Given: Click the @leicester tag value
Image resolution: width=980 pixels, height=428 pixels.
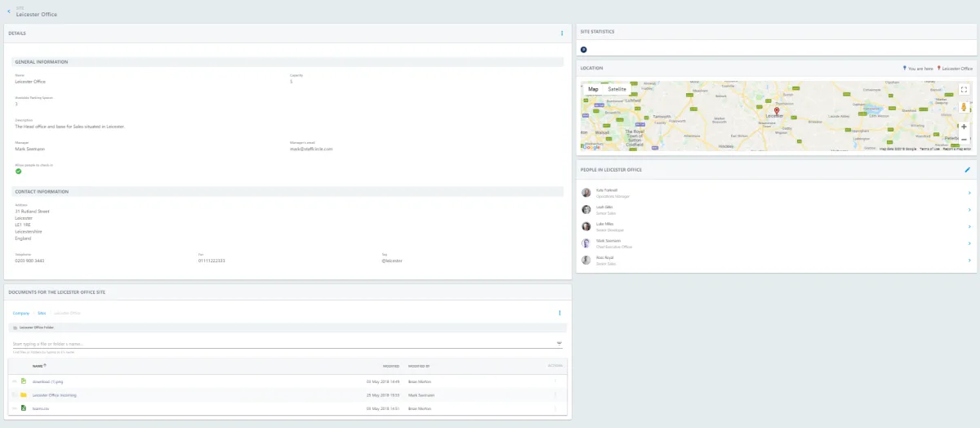Looking at the screenshot, I should click(393, 261).
